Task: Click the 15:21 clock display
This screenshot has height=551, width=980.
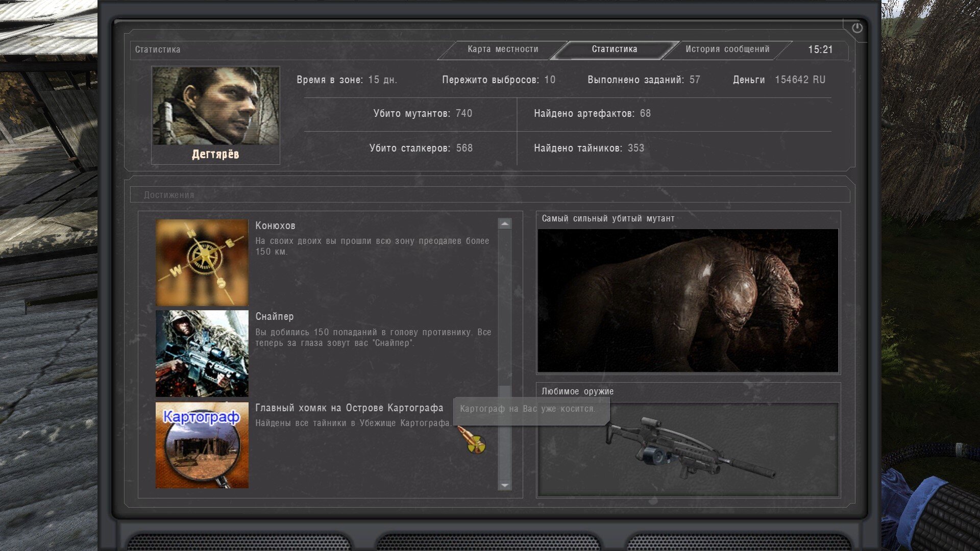Action: click(x=820, y=49)
